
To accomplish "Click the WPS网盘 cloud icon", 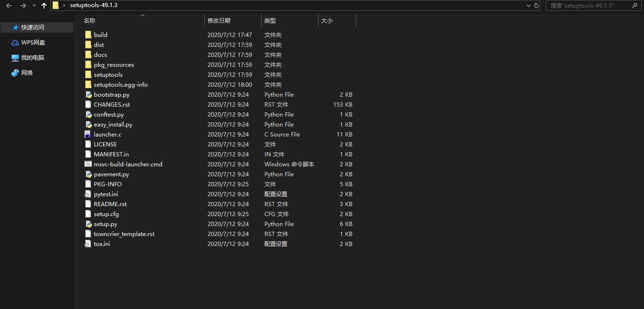I will pyautogui.click(x=15, y=43).
